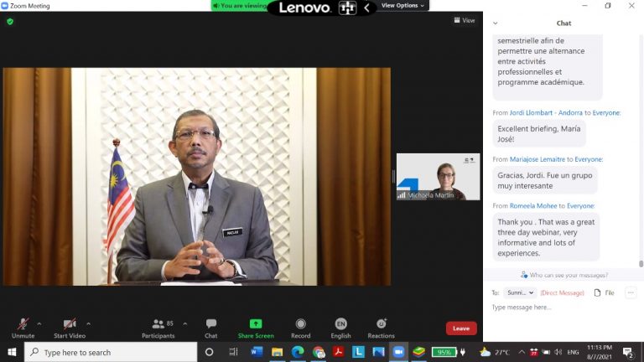Open the chat recipient dropdown
Screen dimensions: 644x362
[x=520, y=292]
